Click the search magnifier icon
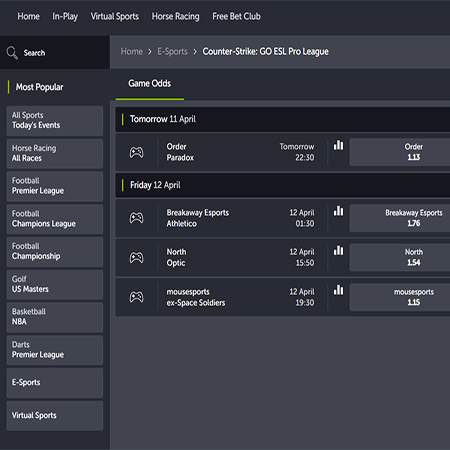 click(12, 53)
